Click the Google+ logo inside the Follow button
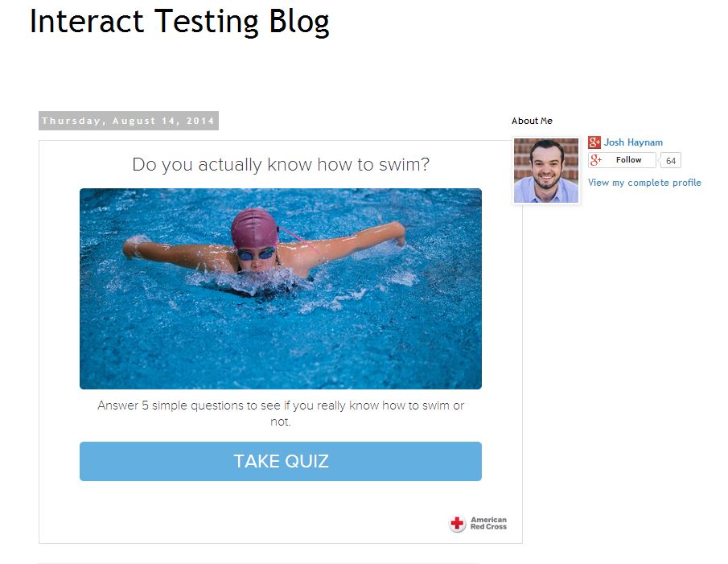This screenshot has width=728, height=564. [596, 160]
